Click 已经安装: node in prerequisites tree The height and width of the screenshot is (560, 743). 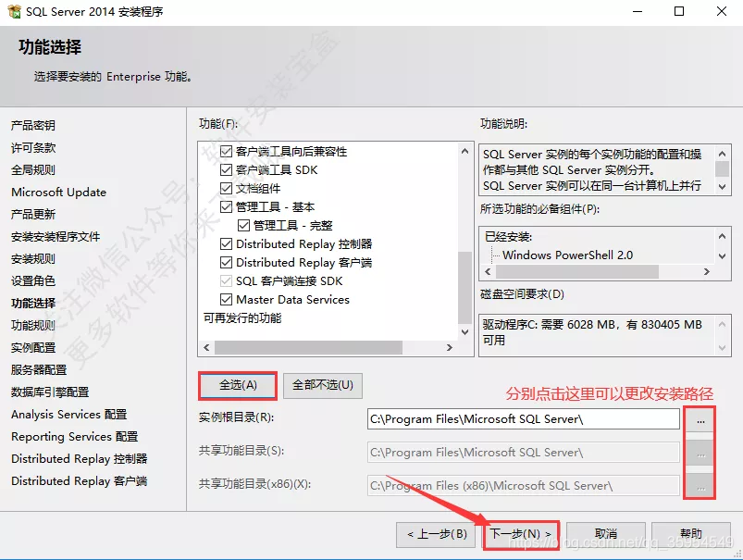point(509,237)
